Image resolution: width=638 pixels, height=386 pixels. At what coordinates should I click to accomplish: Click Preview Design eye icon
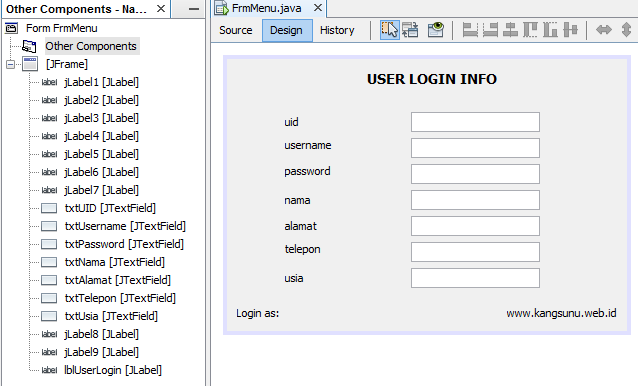pos(435,30)
